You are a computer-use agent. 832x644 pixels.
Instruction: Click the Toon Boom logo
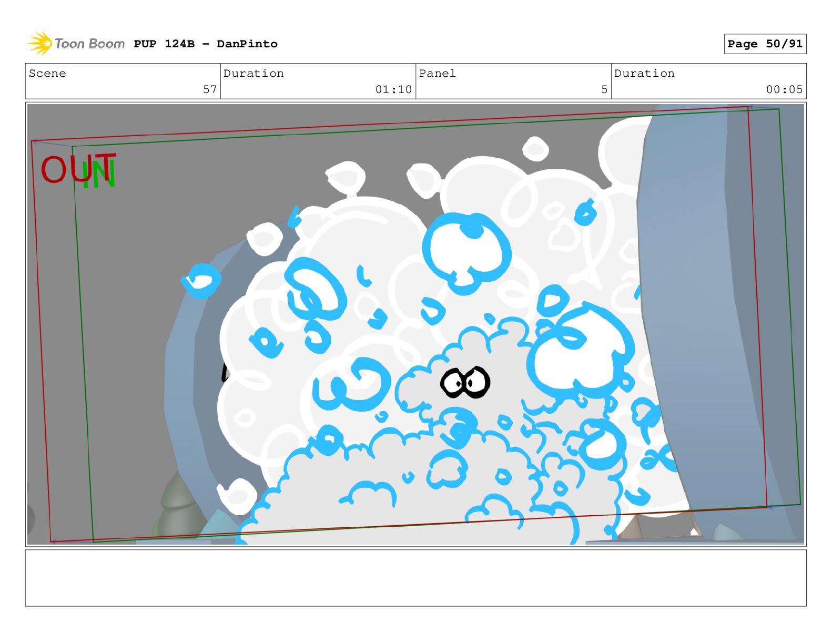[x=76, y=43]
